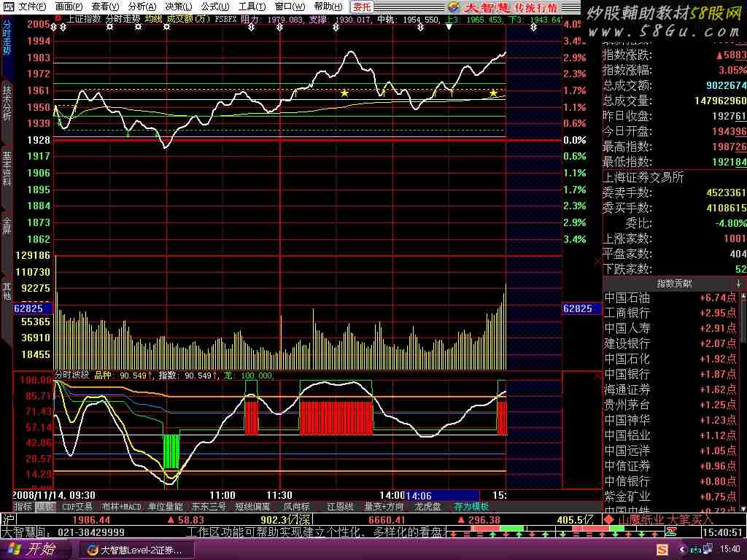The image size is (747, 560).
Task: Click the left yellow star on price chart
Action: click(x=344, y=93)
